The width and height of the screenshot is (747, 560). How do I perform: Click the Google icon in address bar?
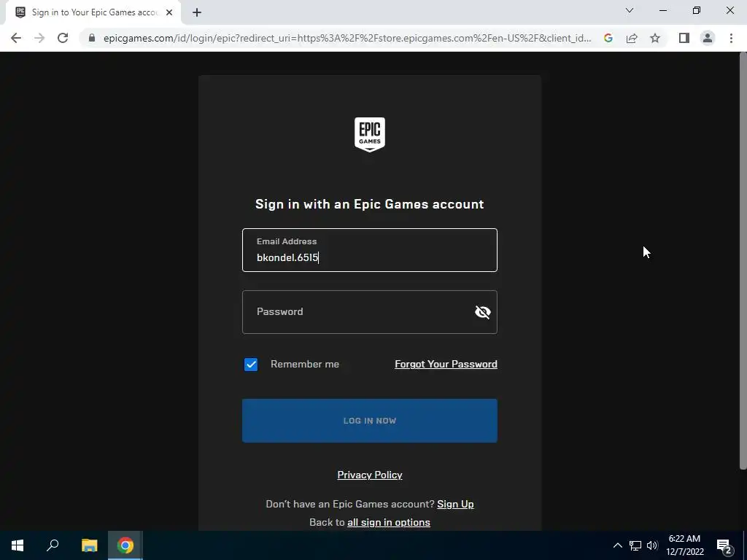[608, 38]
